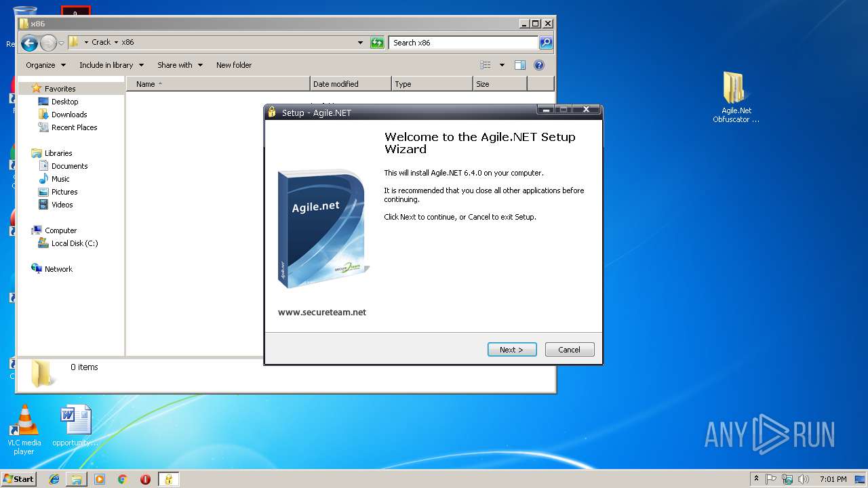Image resolution: width=868 pixels, height=488 pixels.
Task: Launch Internet Explorer from taskbar
Action: [x=54, y=479]
